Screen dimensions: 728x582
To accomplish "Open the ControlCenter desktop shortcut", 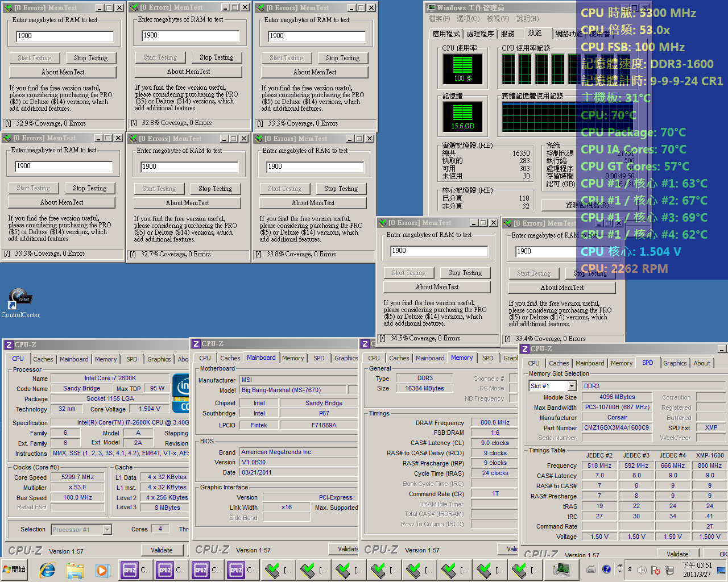I will pos(20,302).
